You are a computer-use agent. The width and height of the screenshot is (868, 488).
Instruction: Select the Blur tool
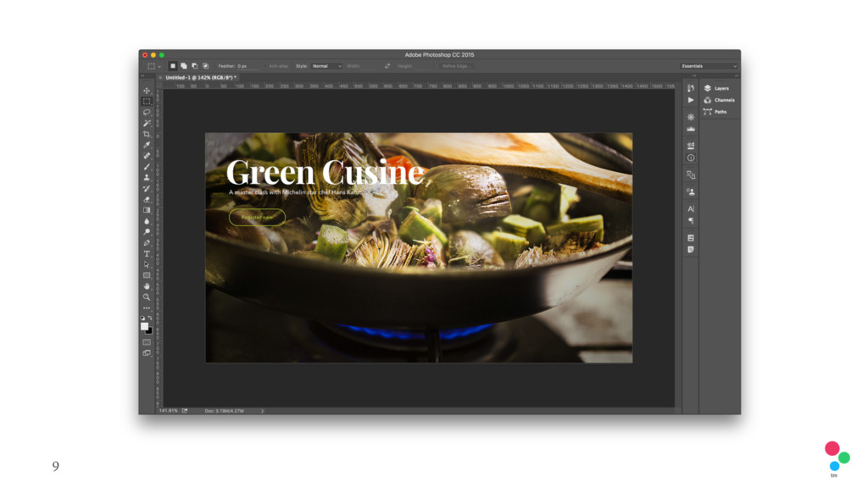[147, 221]
